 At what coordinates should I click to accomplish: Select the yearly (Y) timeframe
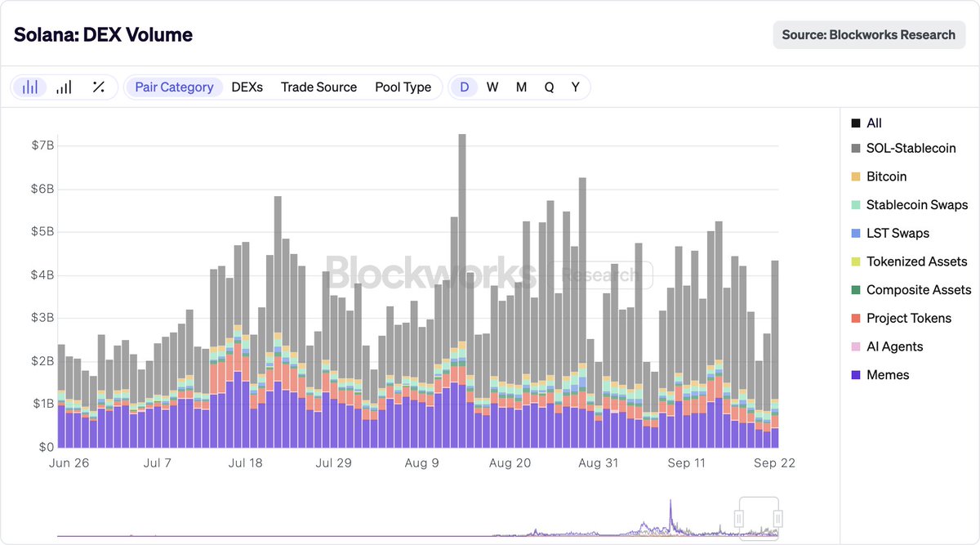575,87
